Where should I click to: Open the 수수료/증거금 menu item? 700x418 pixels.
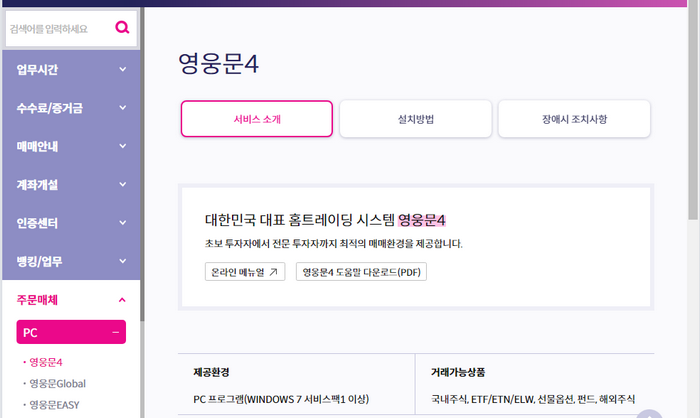click(71, 108)
